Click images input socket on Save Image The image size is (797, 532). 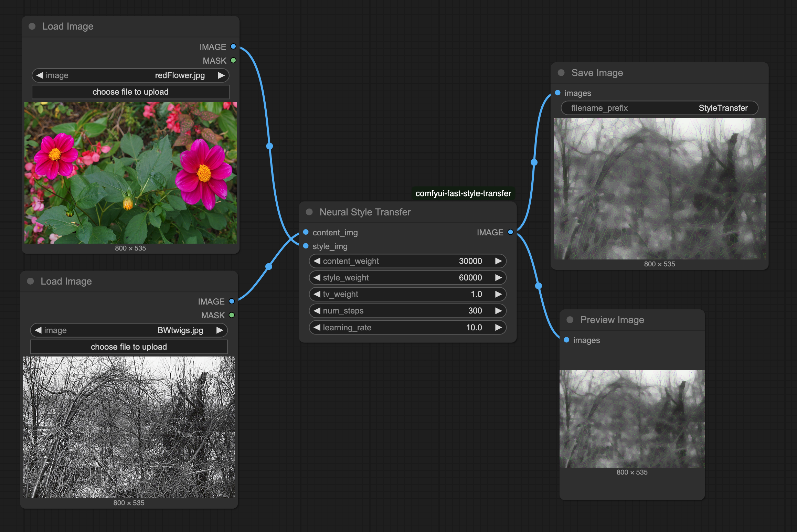(558, 93)
